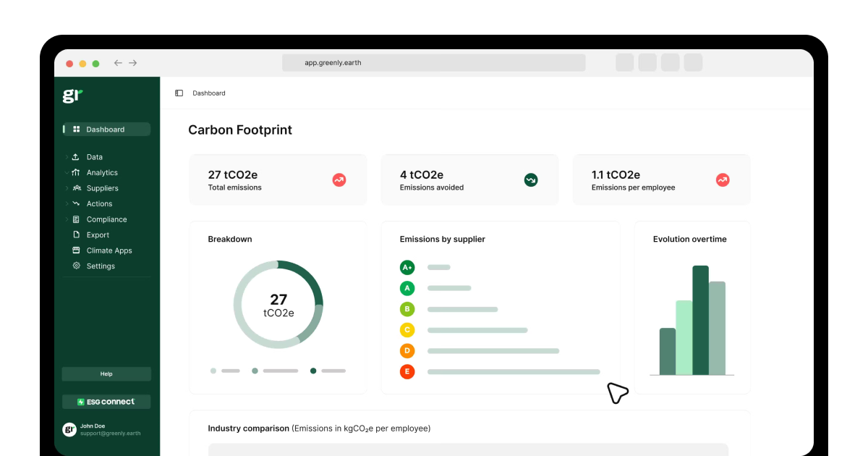Viewport: 868px width, 456px height.
Task: Click the "Emissions per employee" label
Action: coord(634,187)
